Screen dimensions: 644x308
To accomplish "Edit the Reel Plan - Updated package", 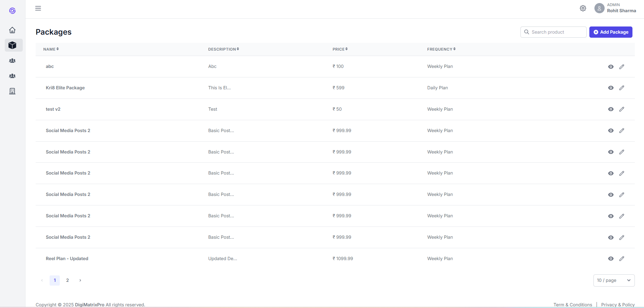I will 622,259.
